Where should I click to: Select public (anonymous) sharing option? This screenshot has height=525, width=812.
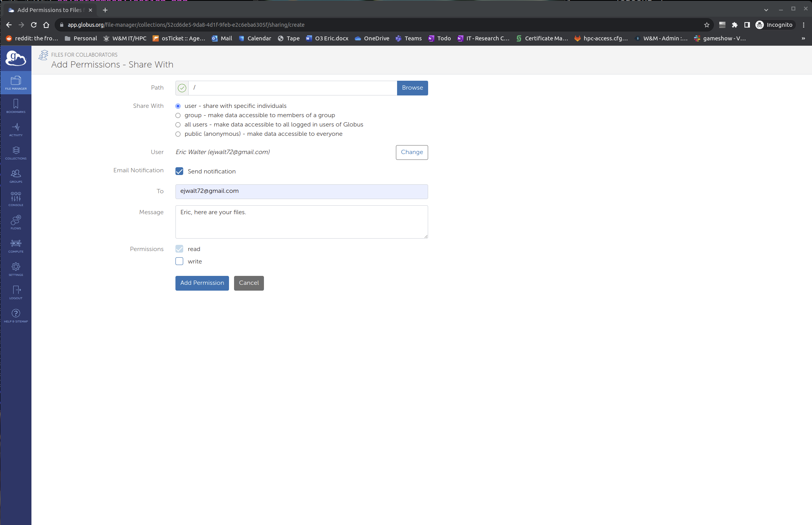(x=178, y=134)
